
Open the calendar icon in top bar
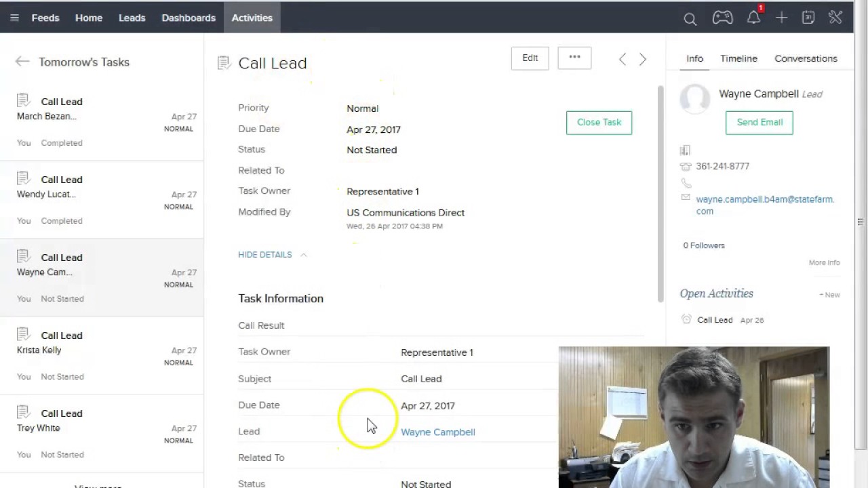(808, 18)
